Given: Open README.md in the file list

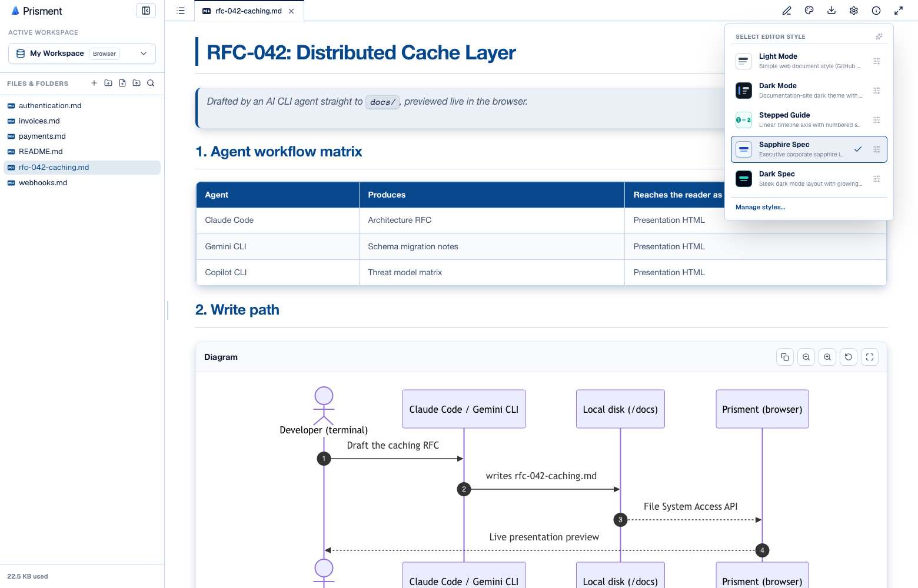Looking at the screenshot, I should tap(82, 152).
